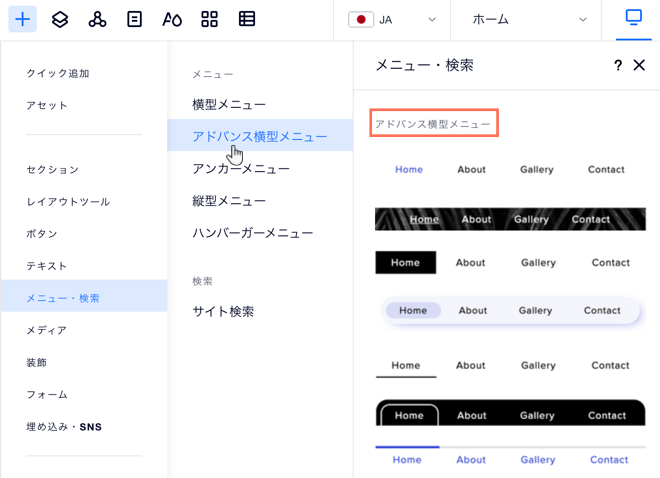This screenshot has width=660, height=478.
Task: Close the メニュー・検索 panel
Action: (639, 65)
